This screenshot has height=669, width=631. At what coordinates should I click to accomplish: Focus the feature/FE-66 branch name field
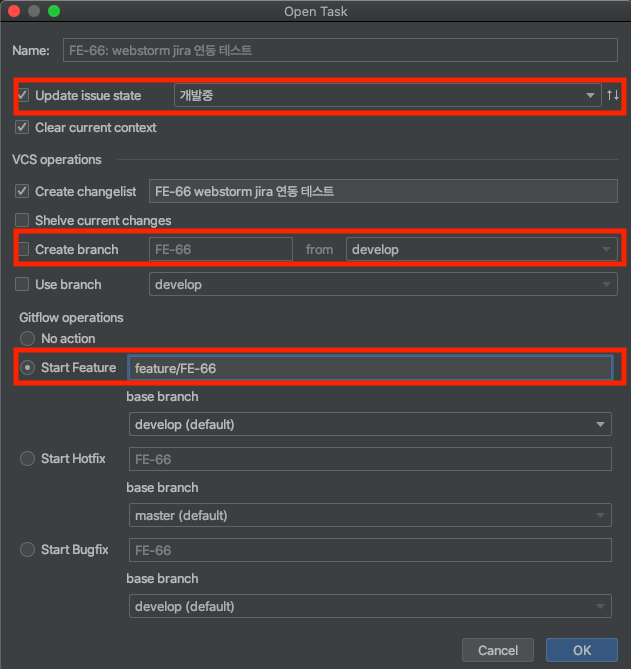[370, 368]
